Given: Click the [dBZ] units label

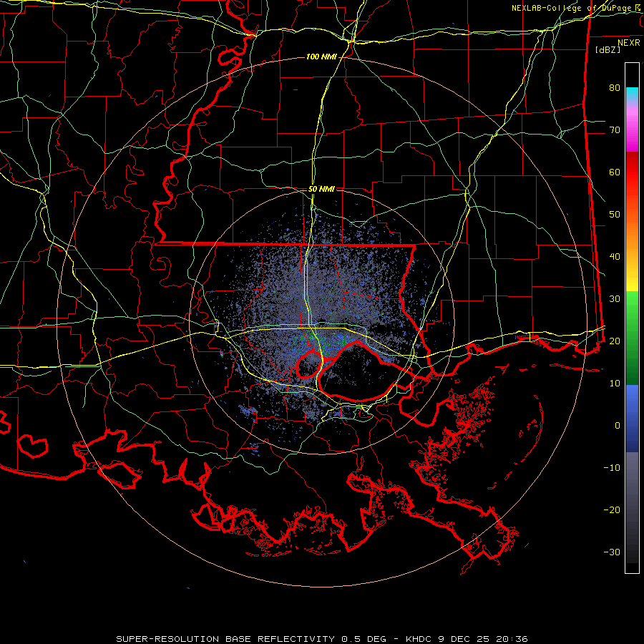Looking at the screenshot, I should pyautogui.click(x=608, y=50).
